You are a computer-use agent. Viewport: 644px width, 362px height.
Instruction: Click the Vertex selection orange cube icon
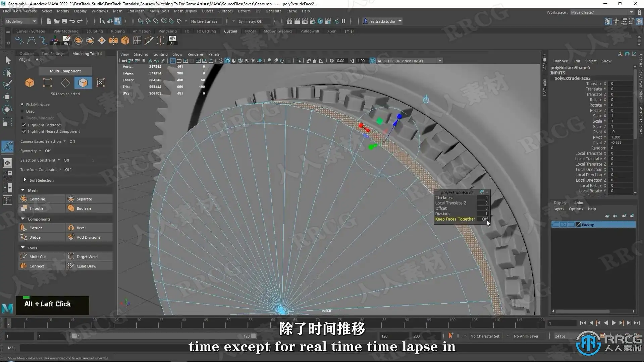pos(30,83)
